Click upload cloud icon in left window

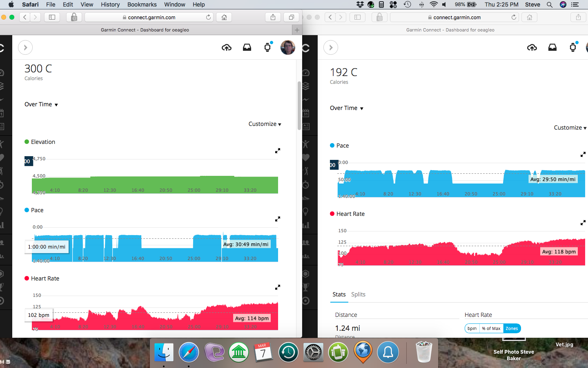coord(227,48)
